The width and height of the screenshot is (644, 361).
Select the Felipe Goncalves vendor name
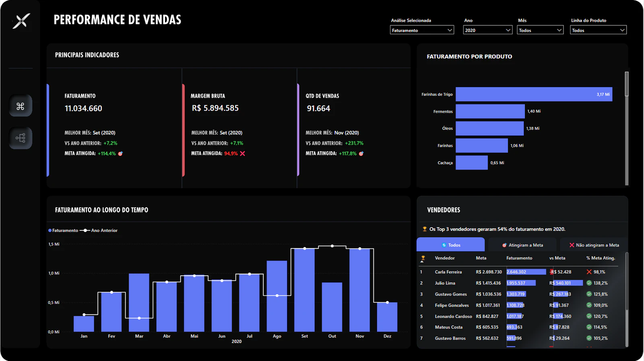point(452,305)
